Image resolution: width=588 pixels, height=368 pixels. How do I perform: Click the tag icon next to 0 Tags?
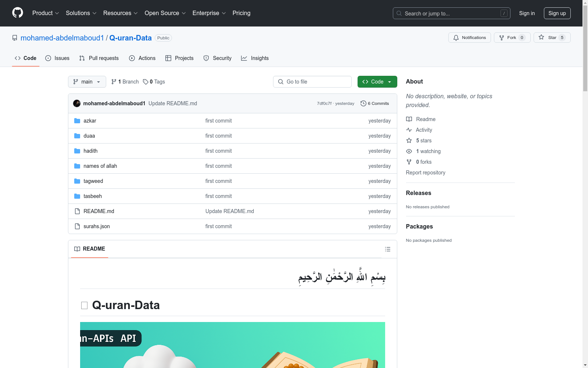[146, 82]
